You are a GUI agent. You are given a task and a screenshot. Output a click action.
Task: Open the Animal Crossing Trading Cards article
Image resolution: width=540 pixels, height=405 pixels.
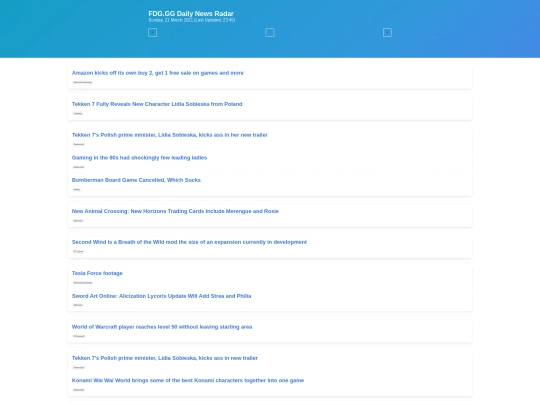click(x=175, y=211)
